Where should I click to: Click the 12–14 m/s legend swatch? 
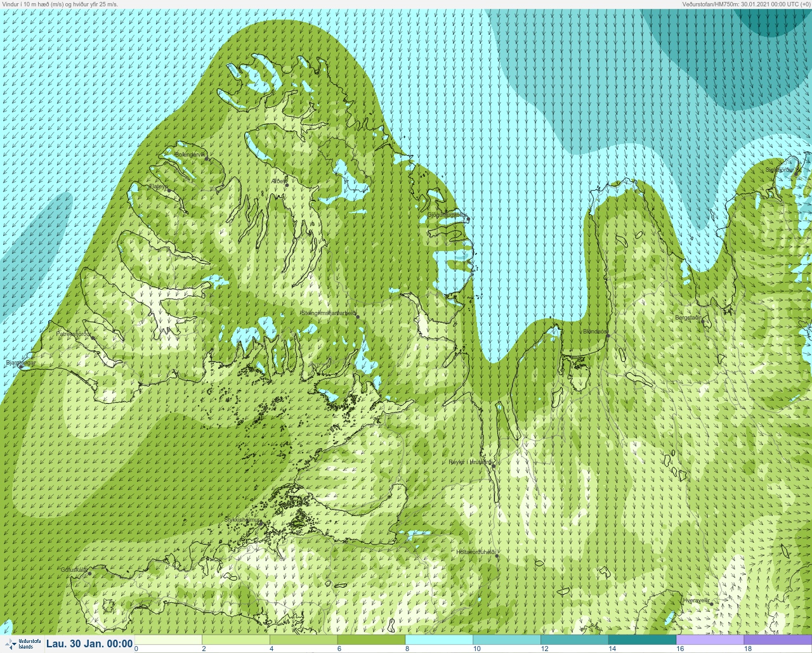pos(574,640)
